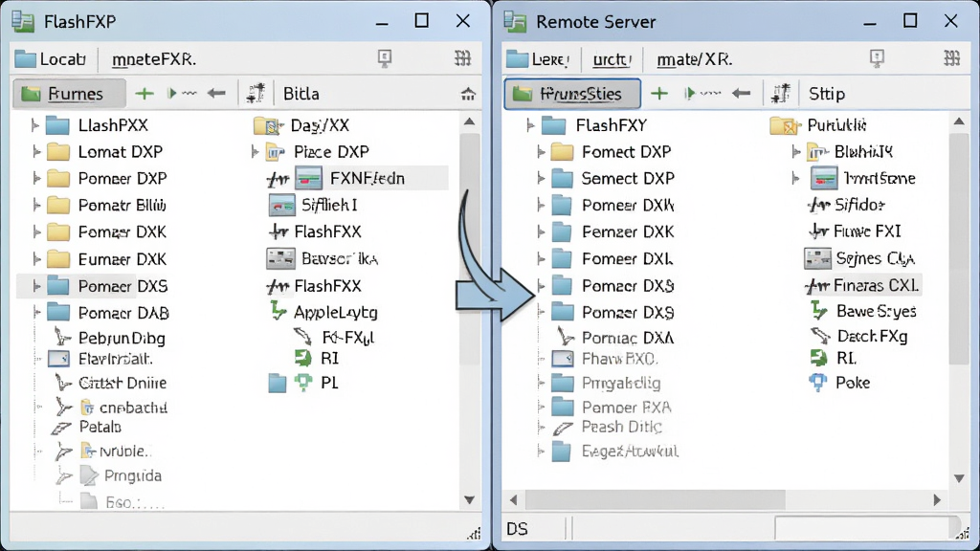Click the back arrow in FlashFXP toolbar

pyautogui.click(x=216, y=94)
